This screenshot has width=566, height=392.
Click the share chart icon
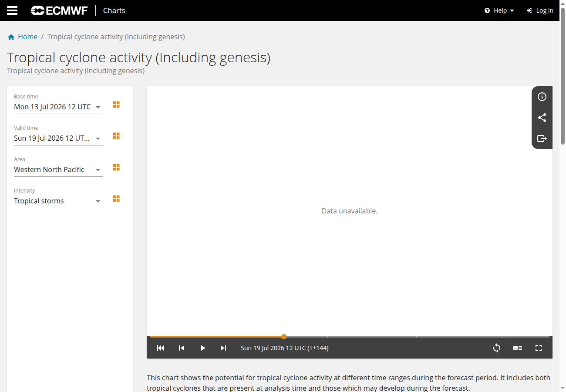point(542,118)
